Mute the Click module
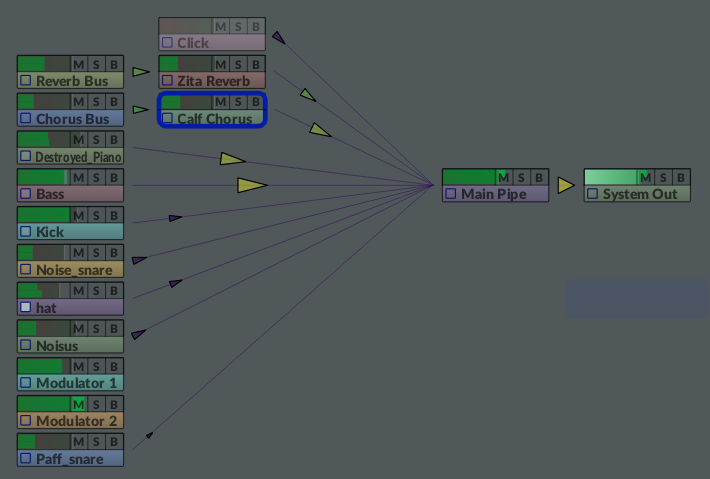The width and height of the screenshot is (710, 479). point(220,25)
